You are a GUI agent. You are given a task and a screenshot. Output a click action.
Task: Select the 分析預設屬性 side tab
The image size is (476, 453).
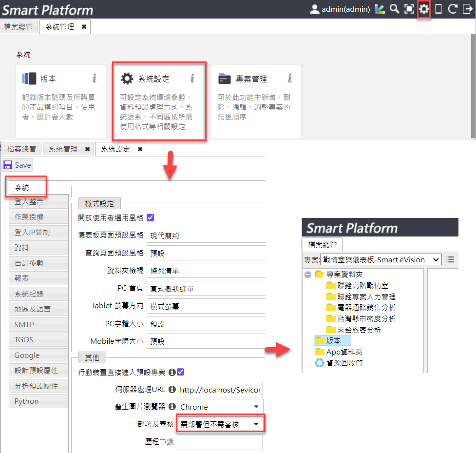(38, 386)
